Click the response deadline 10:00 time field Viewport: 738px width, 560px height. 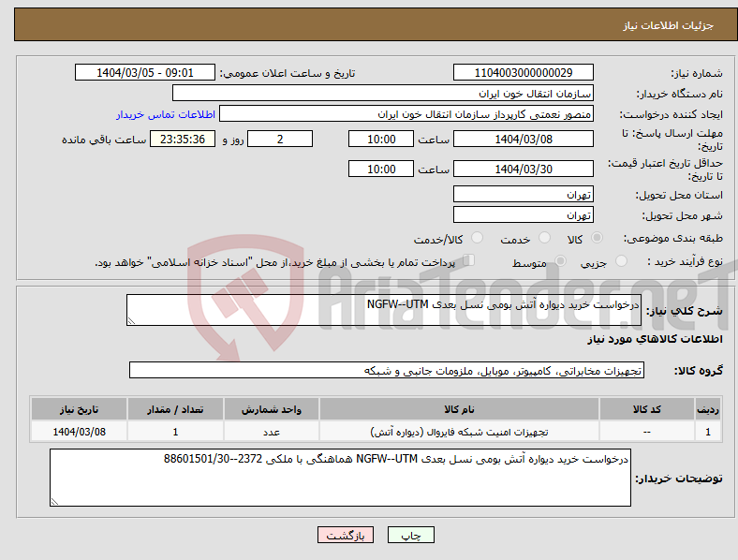pos(381,139)
